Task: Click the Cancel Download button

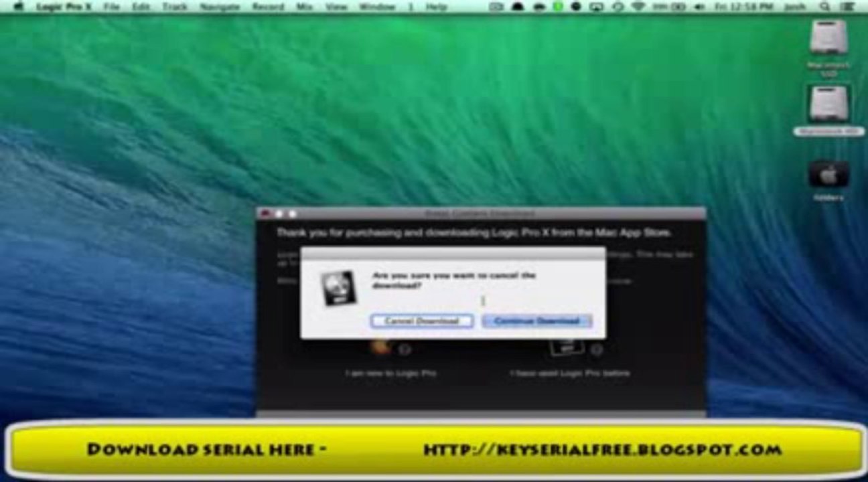Action: (x=422, y=321)
